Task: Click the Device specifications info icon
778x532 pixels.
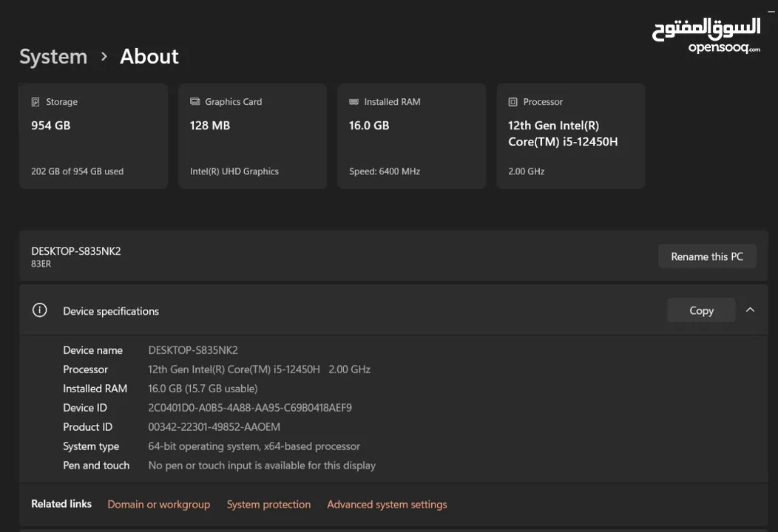Action: tap(40, 310)
